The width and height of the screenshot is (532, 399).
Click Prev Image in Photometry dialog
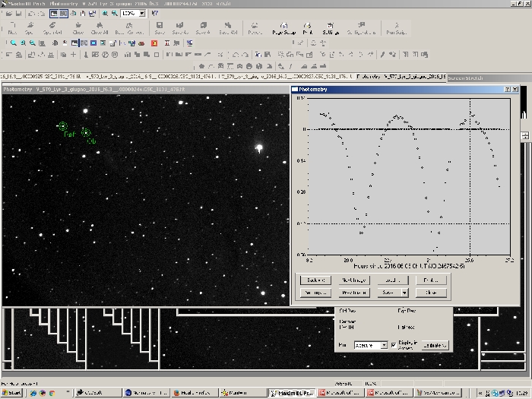pyautogui.click(x=354, y=293)
